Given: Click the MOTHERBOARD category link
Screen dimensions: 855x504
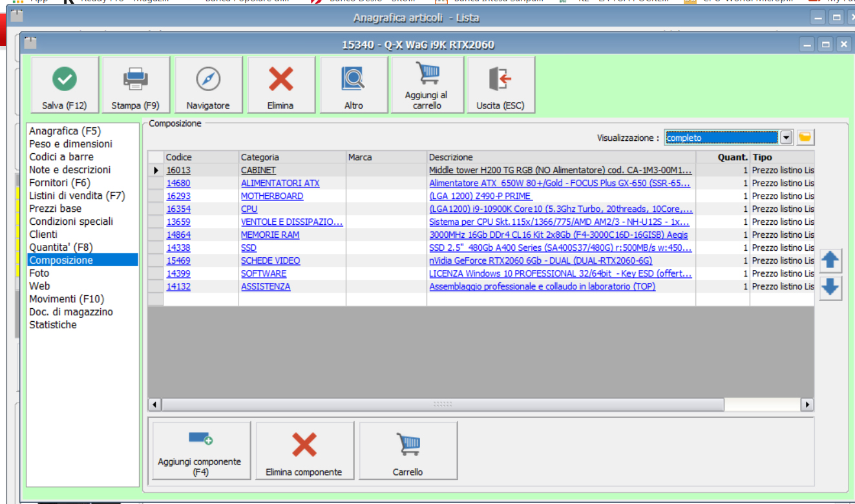Looking at the screenshot, I should tap(272, 196).
